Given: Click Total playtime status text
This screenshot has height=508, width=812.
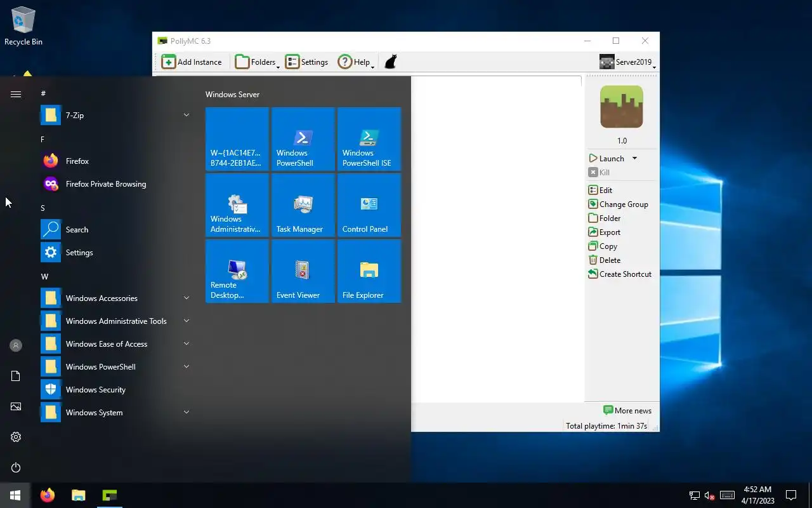Looking at the screenshot, I should click(x=606, y=425).
